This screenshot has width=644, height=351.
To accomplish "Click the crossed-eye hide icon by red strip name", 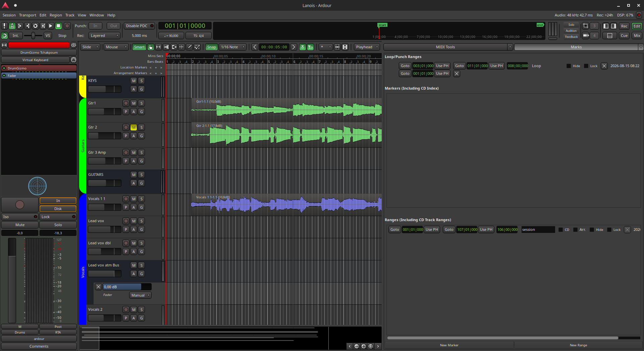I will [x=73, y=45].
